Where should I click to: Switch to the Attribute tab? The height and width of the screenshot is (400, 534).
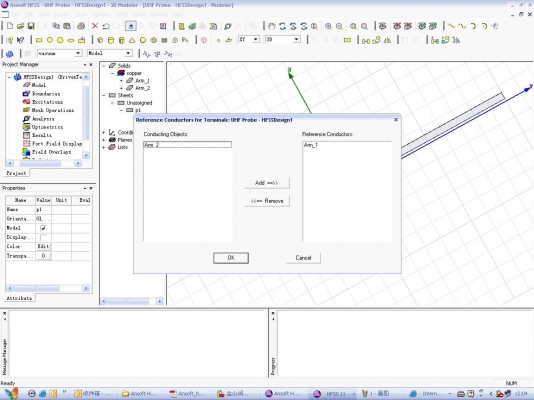click(19, 298)
